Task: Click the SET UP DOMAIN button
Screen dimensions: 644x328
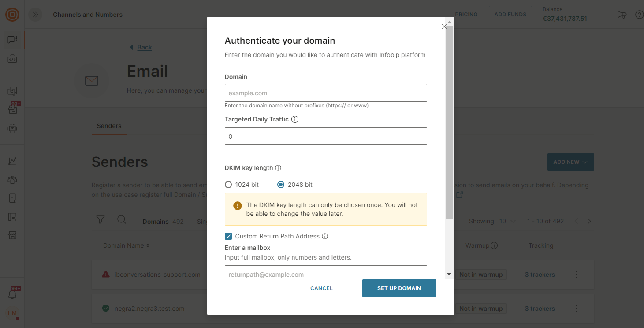Action: 399,288
